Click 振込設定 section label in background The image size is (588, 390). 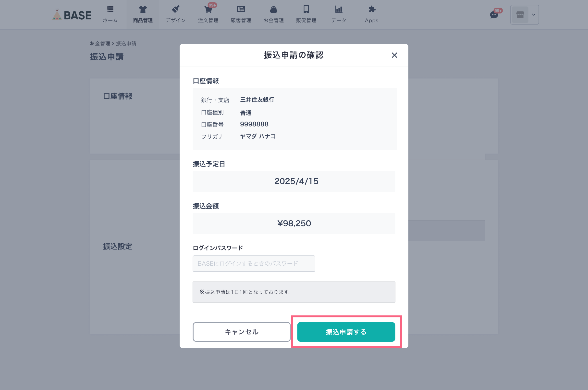click(x=118, y=247)
